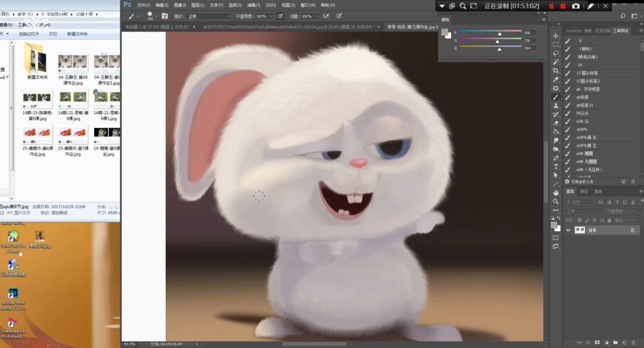Select the Lasso tool

[556, 53]
